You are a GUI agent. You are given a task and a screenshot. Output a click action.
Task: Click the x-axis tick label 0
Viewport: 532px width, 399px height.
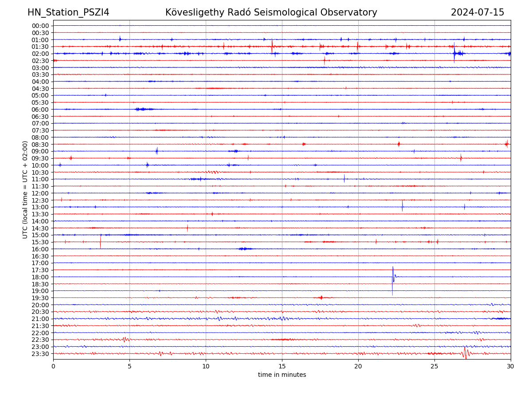(53, 366)
